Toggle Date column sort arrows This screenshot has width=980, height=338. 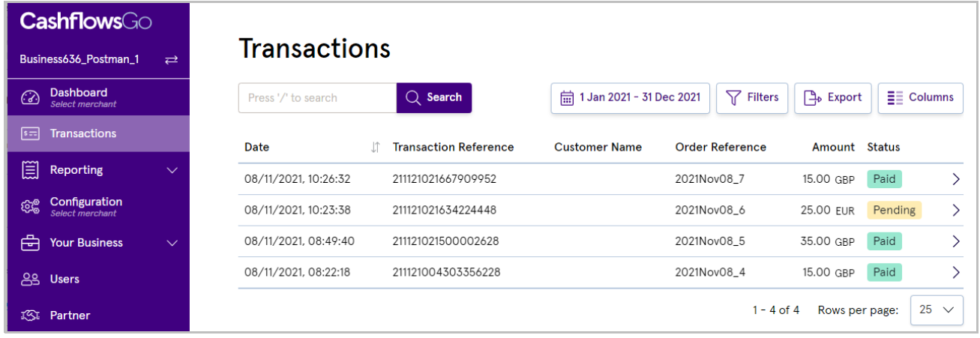pyautogui.click(x=376, y=148)
